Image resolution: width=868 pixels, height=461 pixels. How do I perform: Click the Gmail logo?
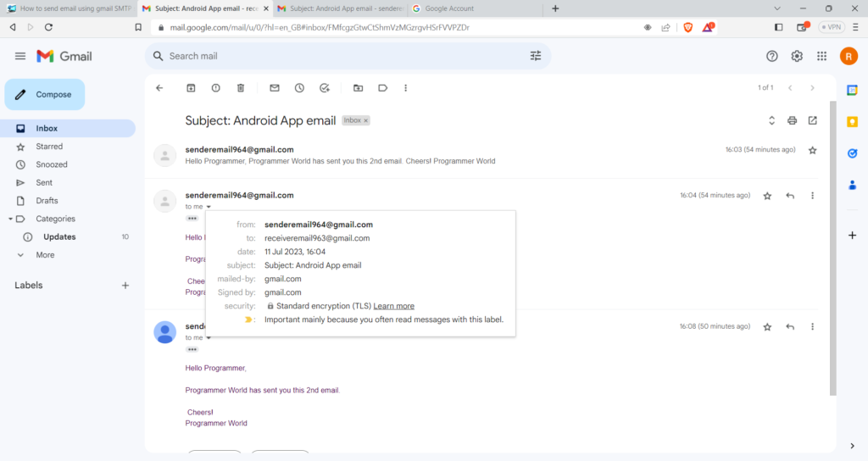click(x=64, y=56)
